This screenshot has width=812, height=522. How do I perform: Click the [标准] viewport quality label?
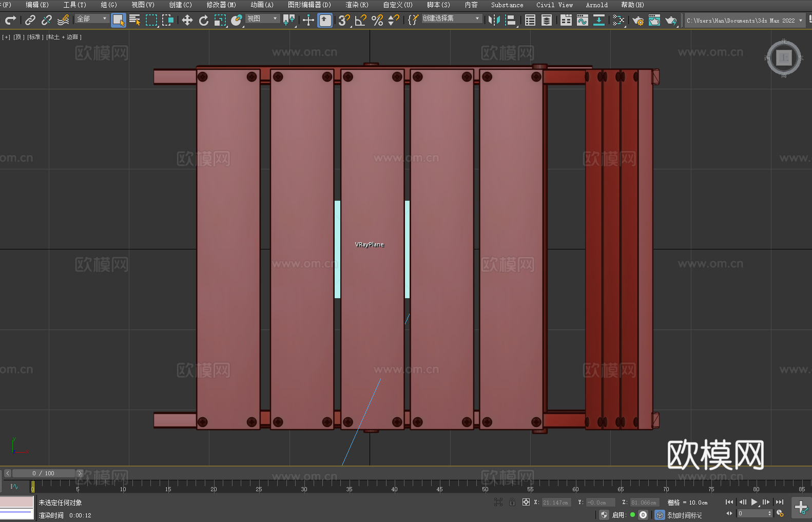point(35,37)
